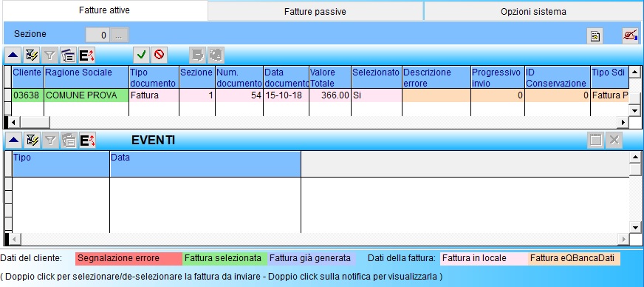
Task: Click the red signature pen icon
Action: tap(630, 36)
